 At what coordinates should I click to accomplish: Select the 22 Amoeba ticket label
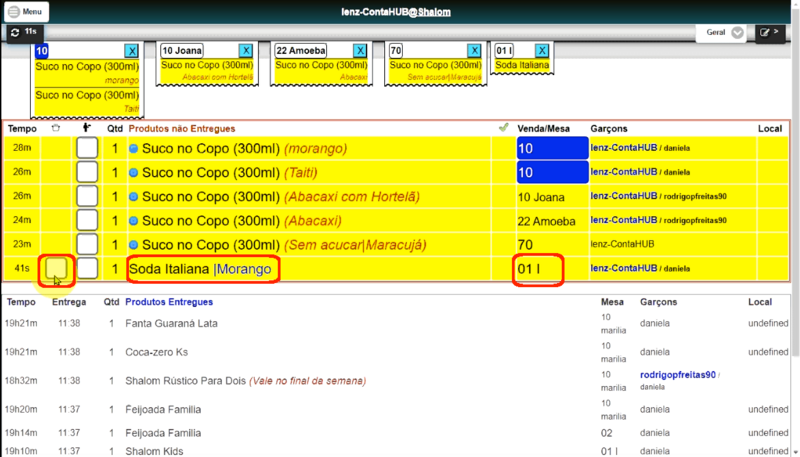(301, 50)
